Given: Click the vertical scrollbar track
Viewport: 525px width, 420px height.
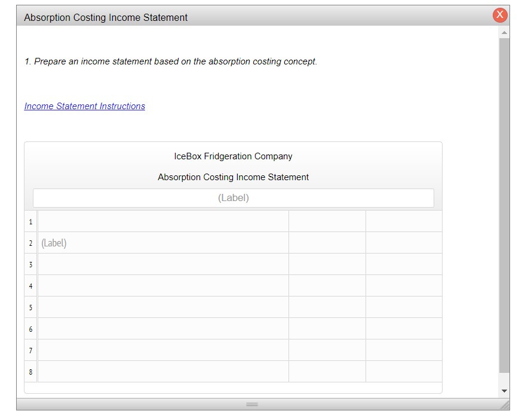Looking at the screenshot, I should coord(505,209).
